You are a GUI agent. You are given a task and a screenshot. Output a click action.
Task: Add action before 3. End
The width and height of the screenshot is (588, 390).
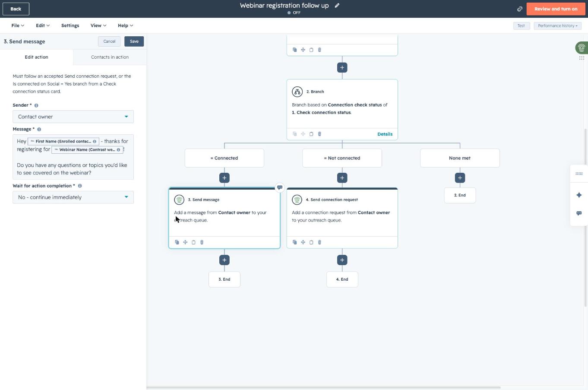(x=224, y=260)
